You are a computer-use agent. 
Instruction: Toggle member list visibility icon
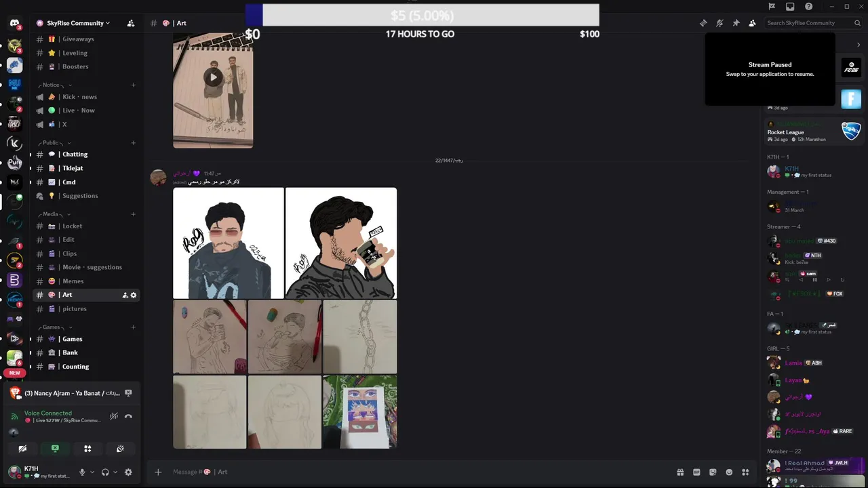click(752, 23)
